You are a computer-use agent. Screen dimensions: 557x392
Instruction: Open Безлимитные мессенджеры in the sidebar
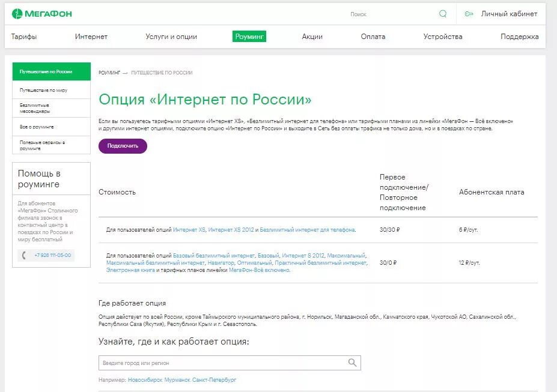tap(52, 108)
